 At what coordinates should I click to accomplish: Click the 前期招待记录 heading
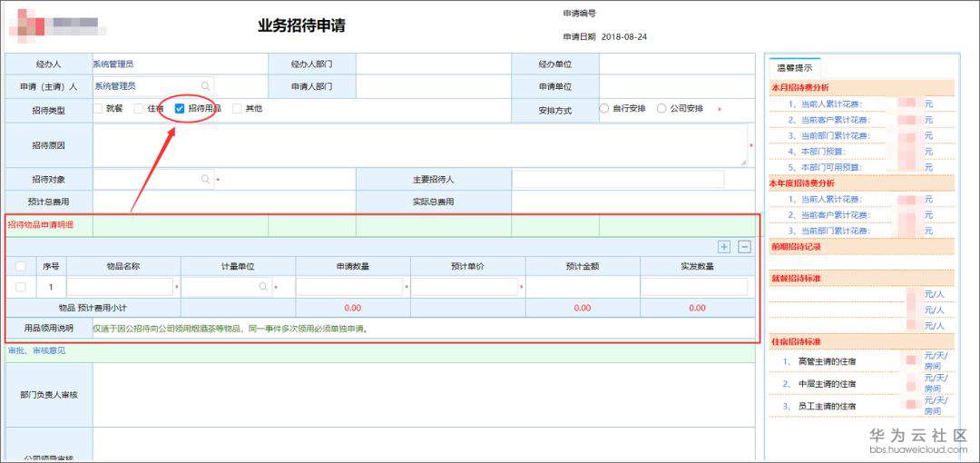pos(795,247)
